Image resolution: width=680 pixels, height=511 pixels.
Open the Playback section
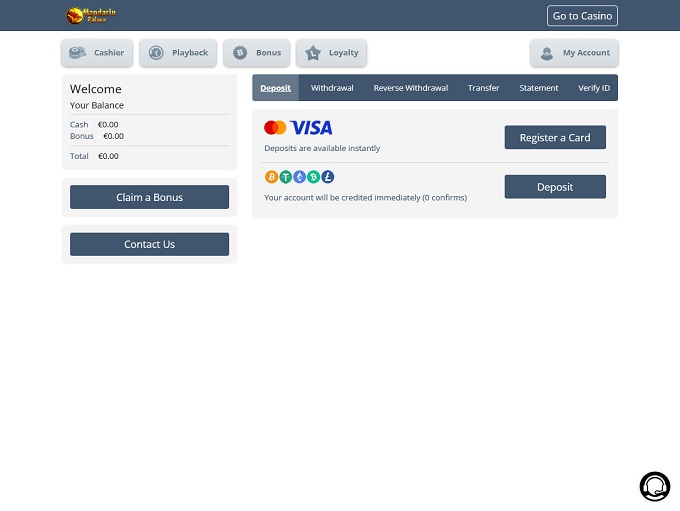(x=178, y=53)
